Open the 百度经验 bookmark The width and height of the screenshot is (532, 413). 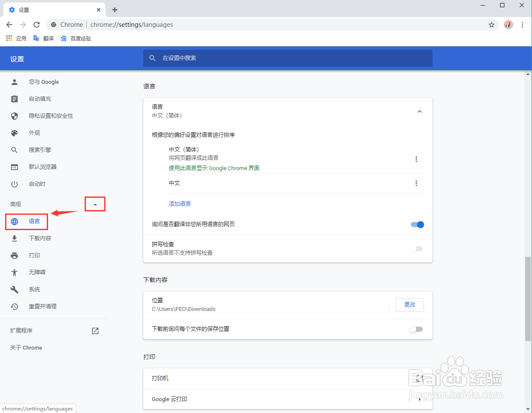pos(76,38)
